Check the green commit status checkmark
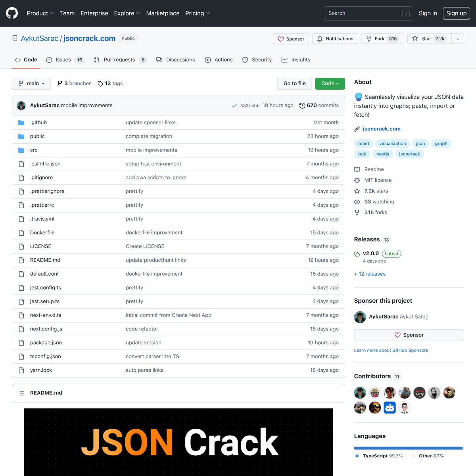This screenshot has height=476, width=476. [x=234, y=106]
